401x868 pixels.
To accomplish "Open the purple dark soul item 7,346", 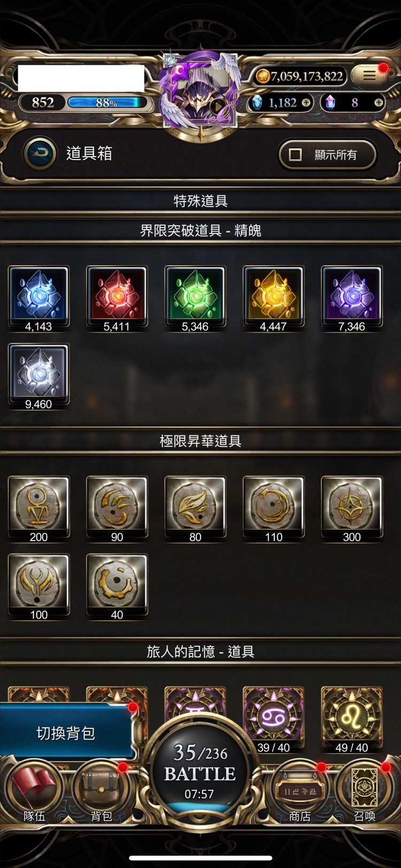I will [352, 298].
